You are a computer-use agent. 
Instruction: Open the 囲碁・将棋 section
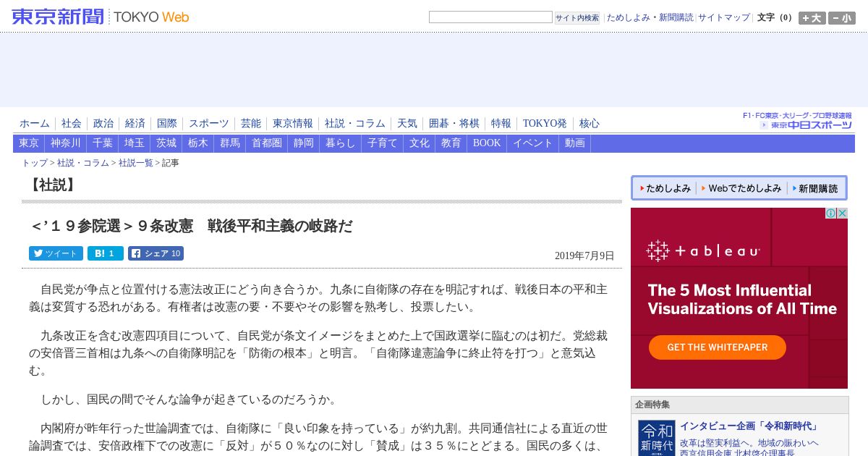454,124
